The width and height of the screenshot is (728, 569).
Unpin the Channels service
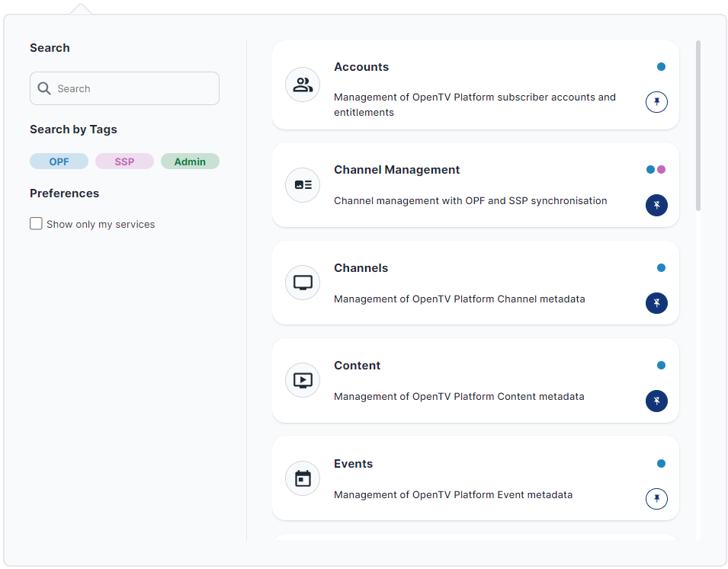point(656,303)
